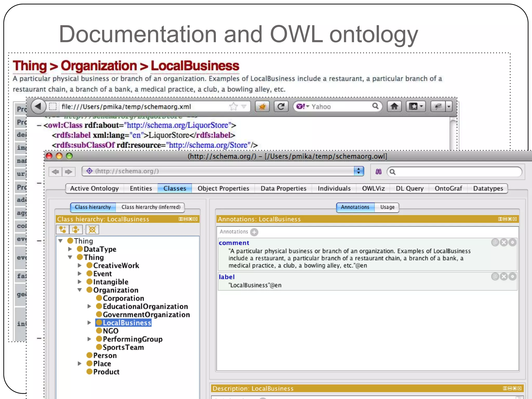Expand the PerformingGroup class
Image resolution: width=532 pixels, height=399 pixels.
click(x=89, y=339)
